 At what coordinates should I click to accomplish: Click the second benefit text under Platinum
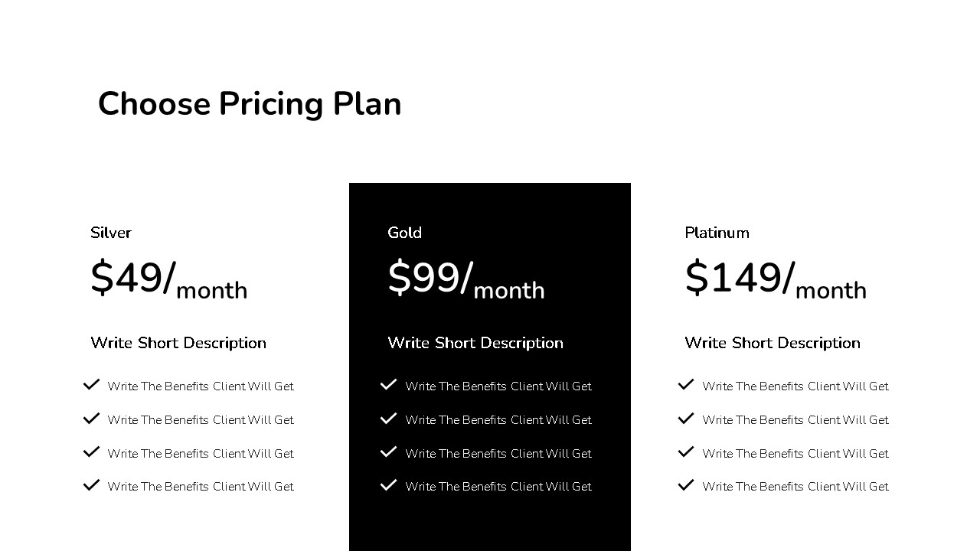coord(795,420)
